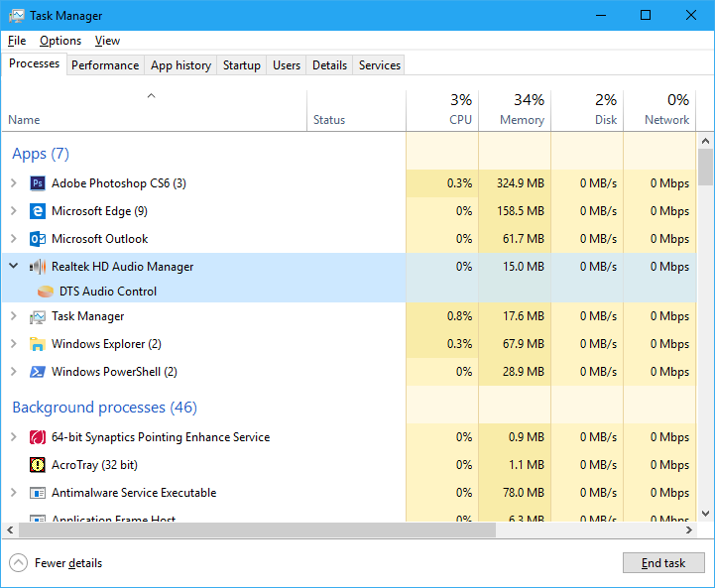Click the vertical scrollbar down arrow
Viewport: 715px width, 588px height.
705,514
